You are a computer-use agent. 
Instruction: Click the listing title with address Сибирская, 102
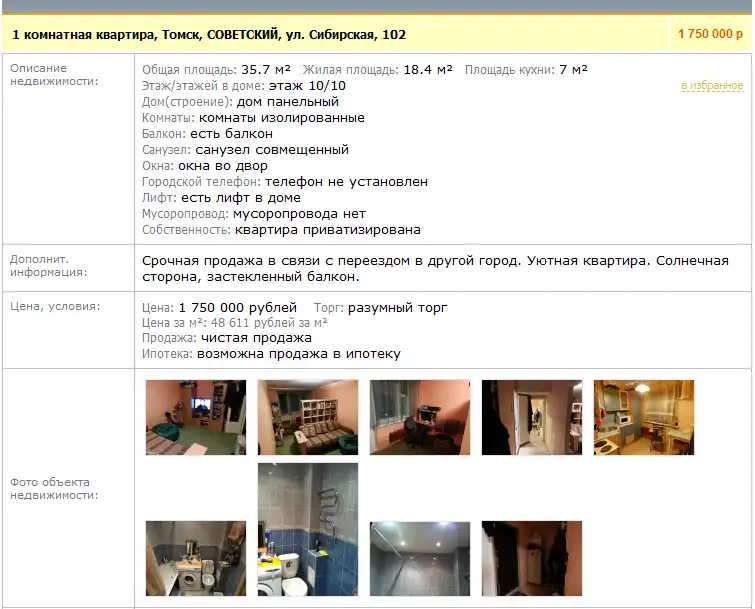[x=209, y=35]
